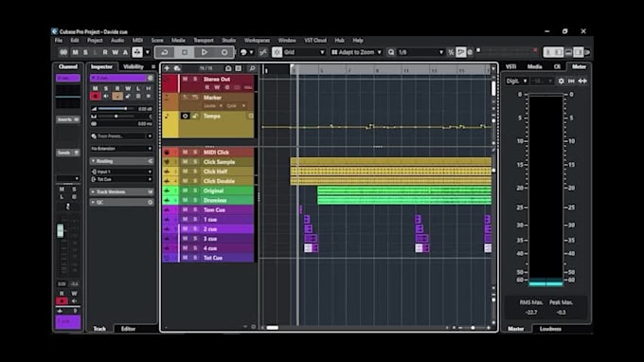Image resolution: width=644 pixels, height=362 pixels.
Task: Open the Transport menu
Action: tap(204, 40)
